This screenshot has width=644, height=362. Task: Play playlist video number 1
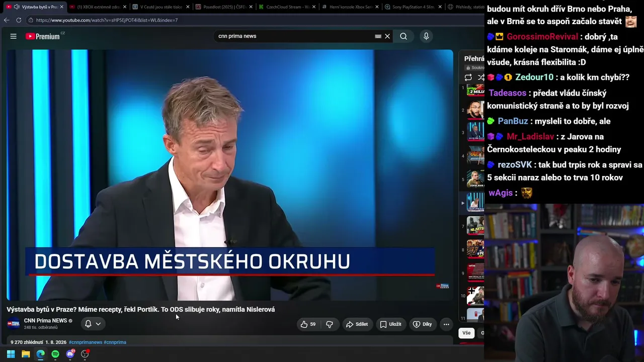point(475,89)
